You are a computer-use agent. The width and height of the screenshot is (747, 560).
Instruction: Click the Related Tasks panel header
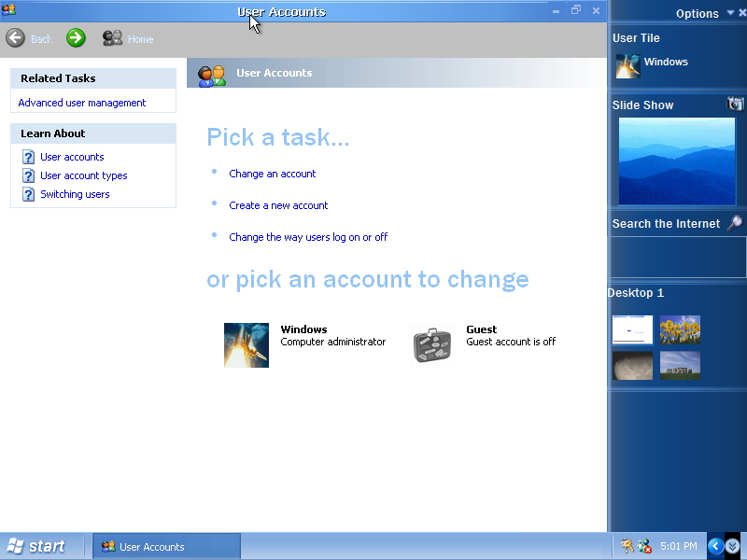(93, 78)
